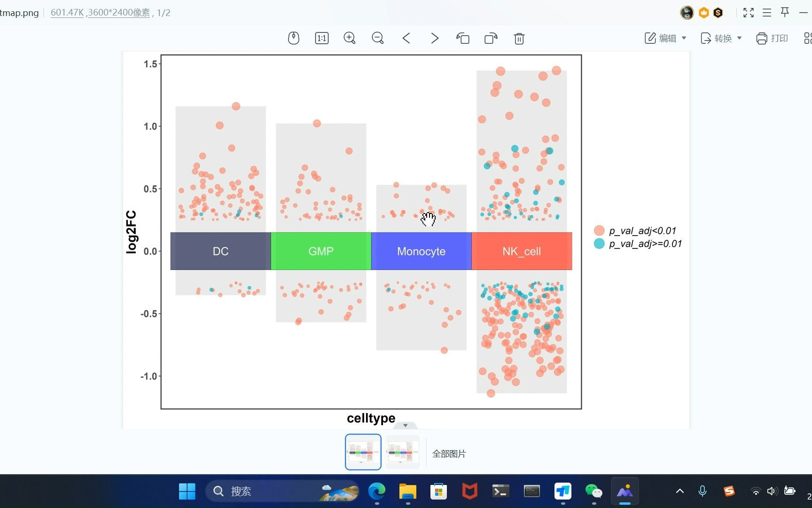Check the battery status icon
812x508 pixels.
pos(790,492)
